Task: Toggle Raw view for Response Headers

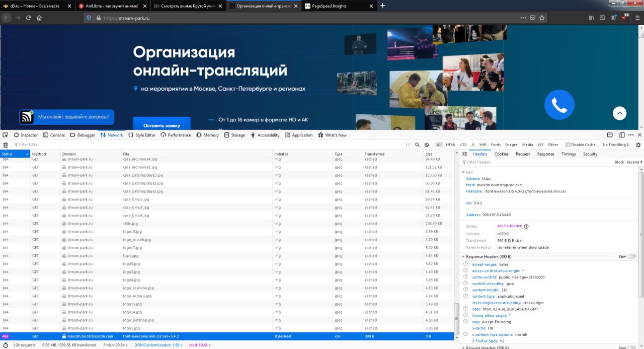Action: pos(631,256)
